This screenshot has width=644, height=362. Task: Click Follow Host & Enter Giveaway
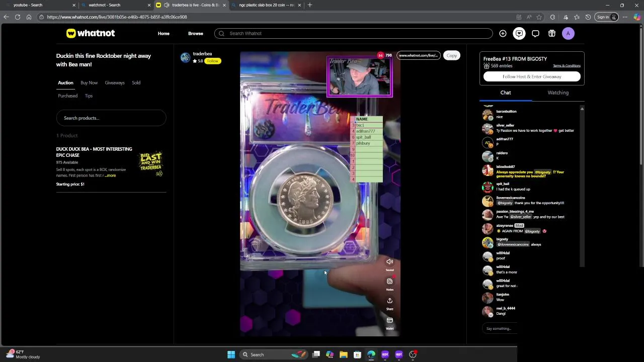click(x=532, y=76)
